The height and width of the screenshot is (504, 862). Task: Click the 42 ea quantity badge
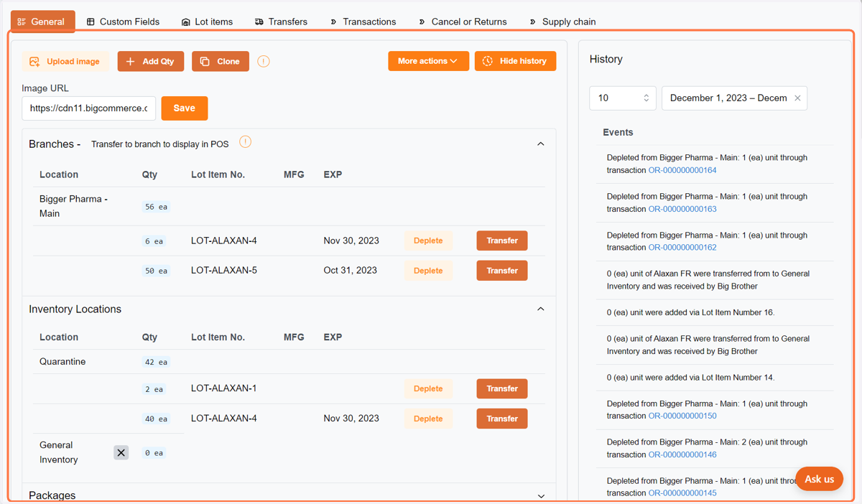tap(156, 362)
